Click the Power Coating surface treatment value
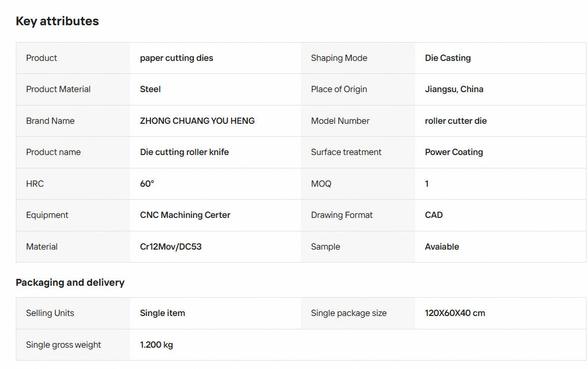The width and height of the screenshot is (588, 369). click(454, 152)
